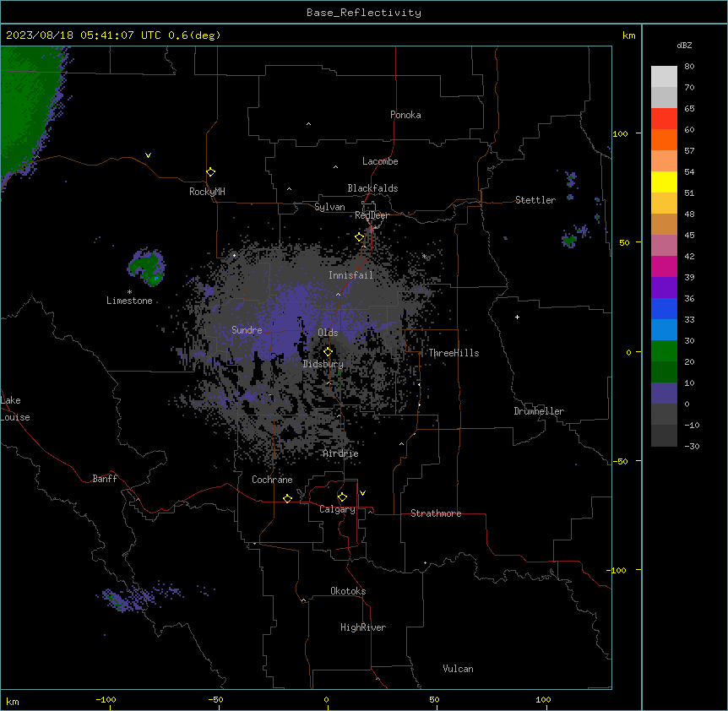Screen dimensions: 728x711
Task: Click the green 30 dBZ color swatch
Action: click(664, 351)
